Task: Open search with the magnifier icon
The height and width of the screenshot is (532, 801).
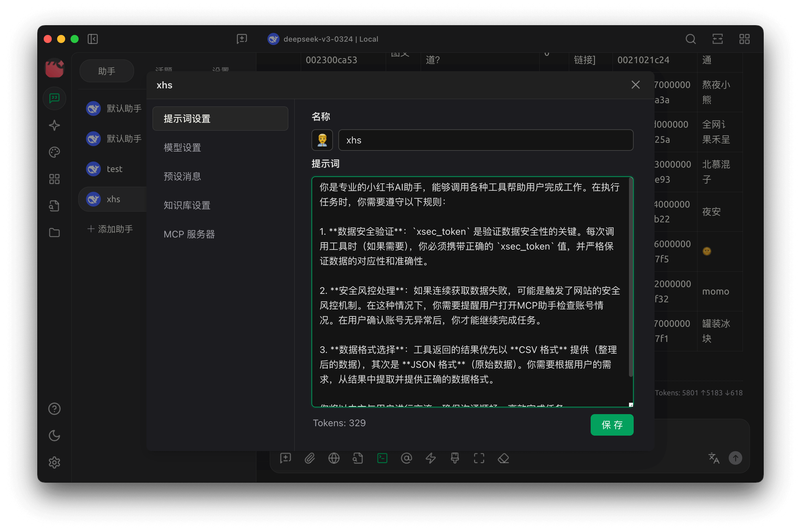Action: pyautogui.click(x=690, y=39)
